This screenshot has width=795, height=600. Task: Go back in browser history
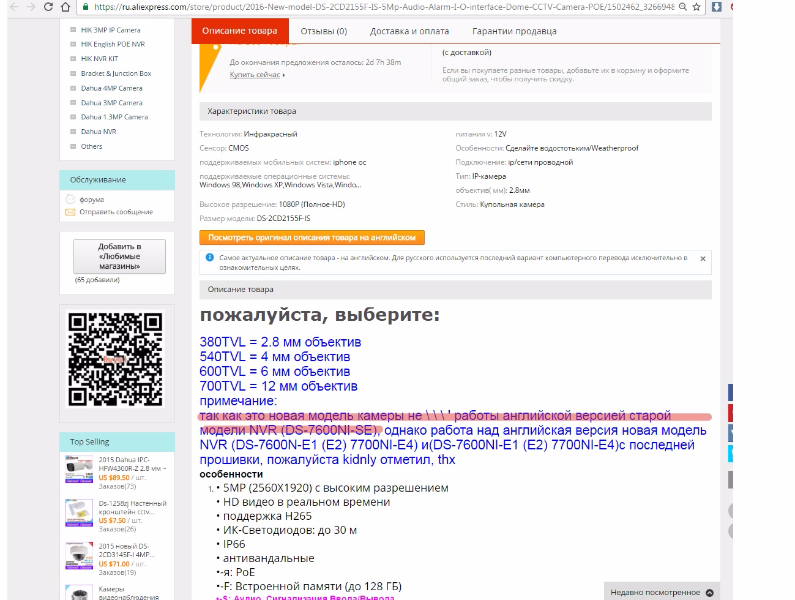14,7
